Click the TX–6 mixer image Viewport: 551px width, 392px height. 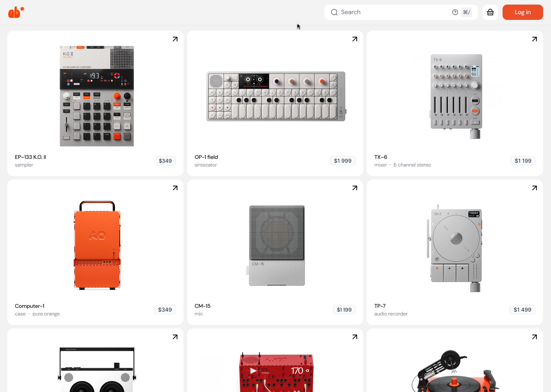click(x=456, y=96)
